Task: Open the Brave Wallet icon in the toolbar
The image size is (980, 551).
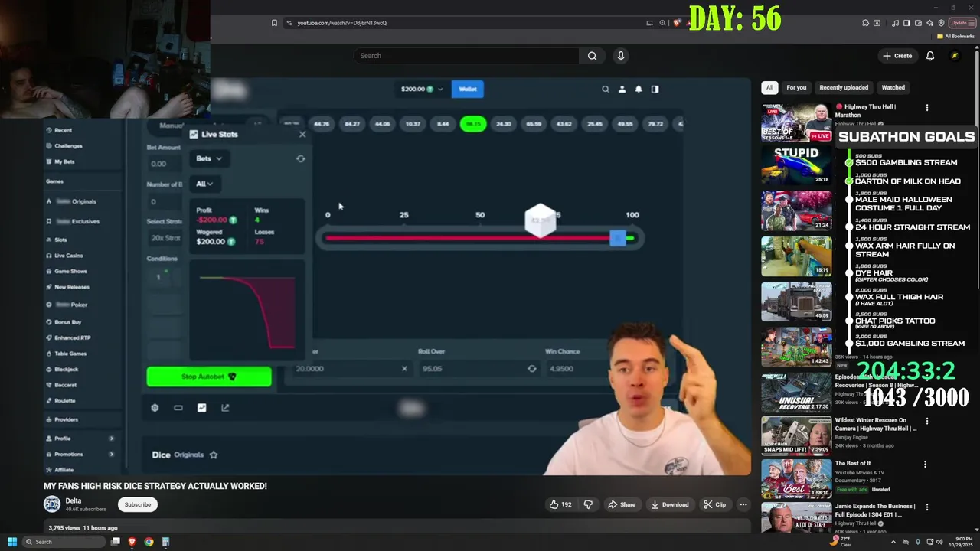Action: point(919,23)
